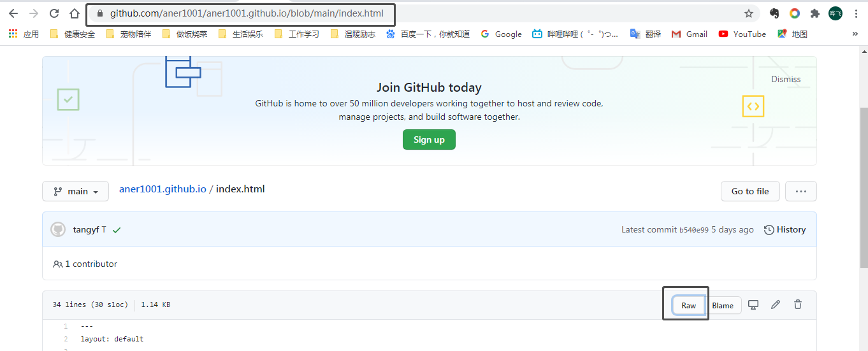This screenshot has height=351, width=868.
Task: View the Raw file
Action: [x=689, y=306]
